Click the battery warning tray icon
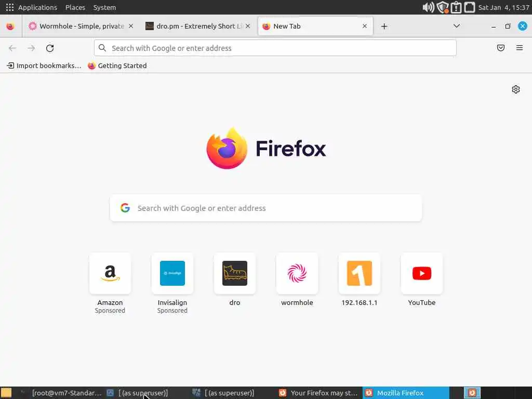This screenshot has height=399, width=532. pos(456,7)
